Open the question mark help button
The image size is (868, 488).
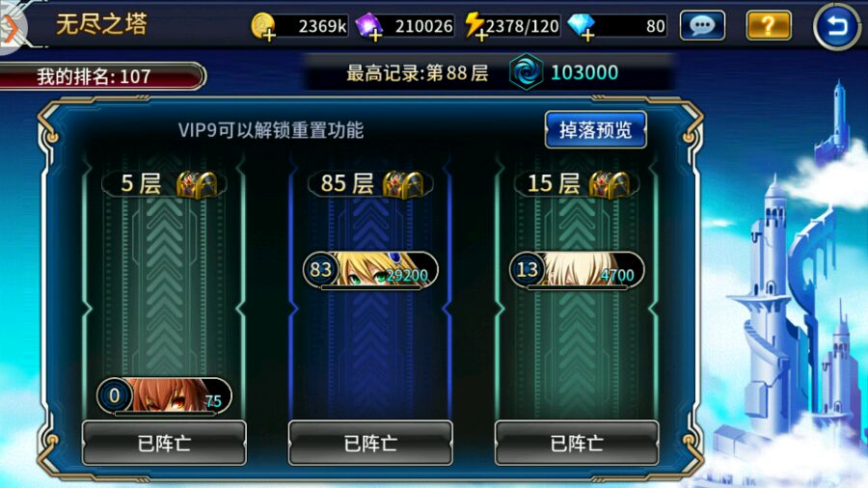[769, 25]
